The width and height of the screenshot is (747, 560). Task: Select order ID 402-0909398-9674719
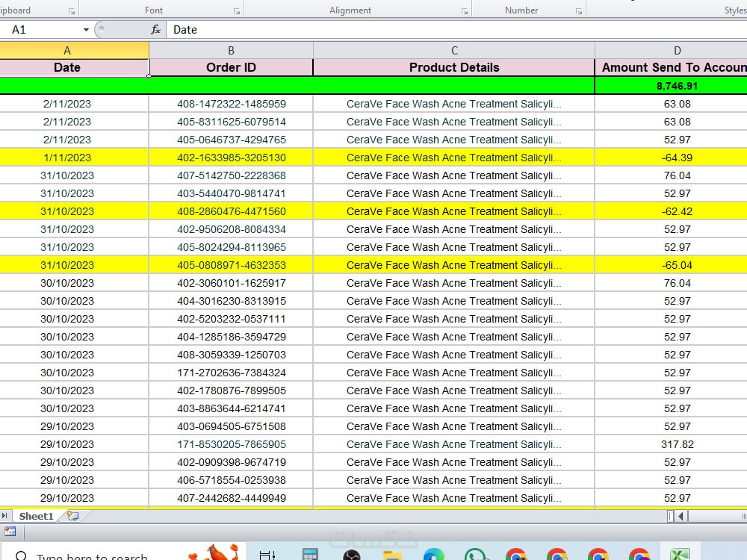point(231,462)
